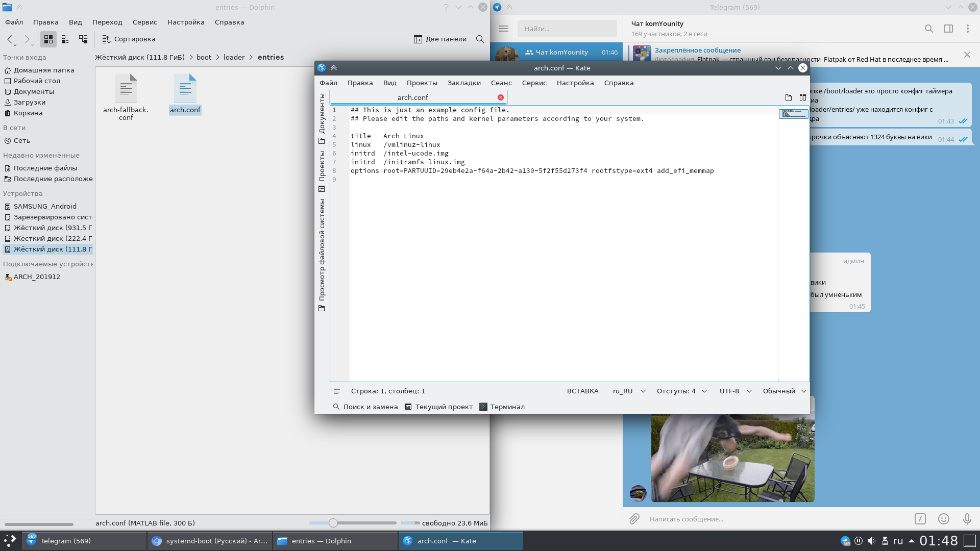Open Telegram bot commands slash icon

coord(920,519)
